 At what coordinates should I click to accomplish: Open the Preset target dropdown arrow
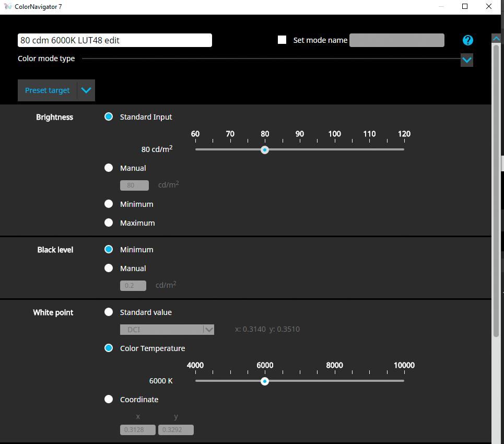pyautogui.click(x=86, y=90)
